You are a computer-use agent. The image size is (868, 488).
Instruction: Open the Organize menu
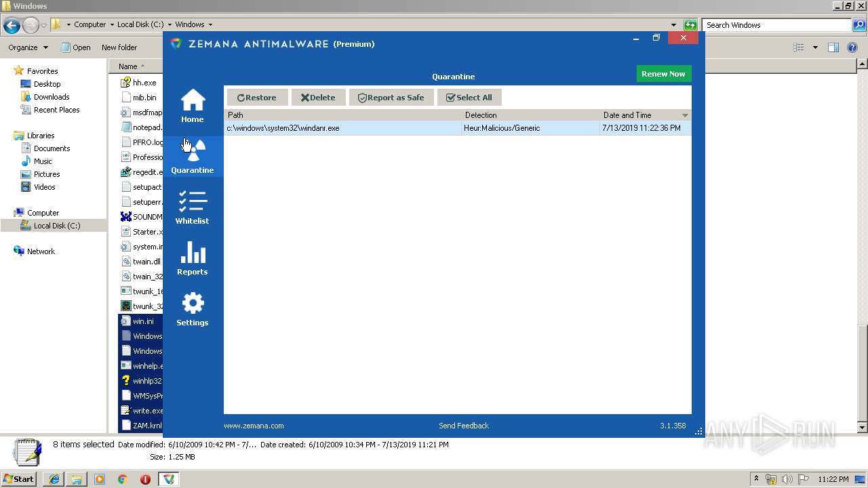pyautogui.click(x=28, y=47)
